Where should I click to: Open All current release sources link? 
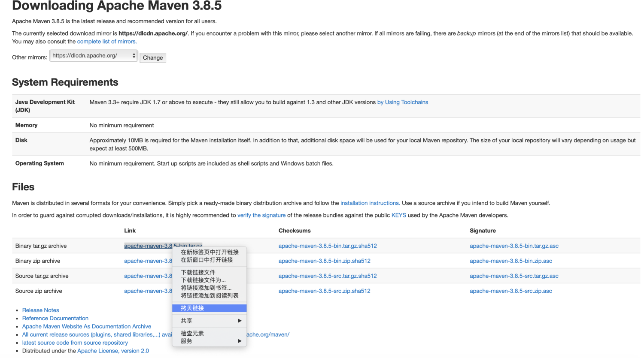point(97,334)
